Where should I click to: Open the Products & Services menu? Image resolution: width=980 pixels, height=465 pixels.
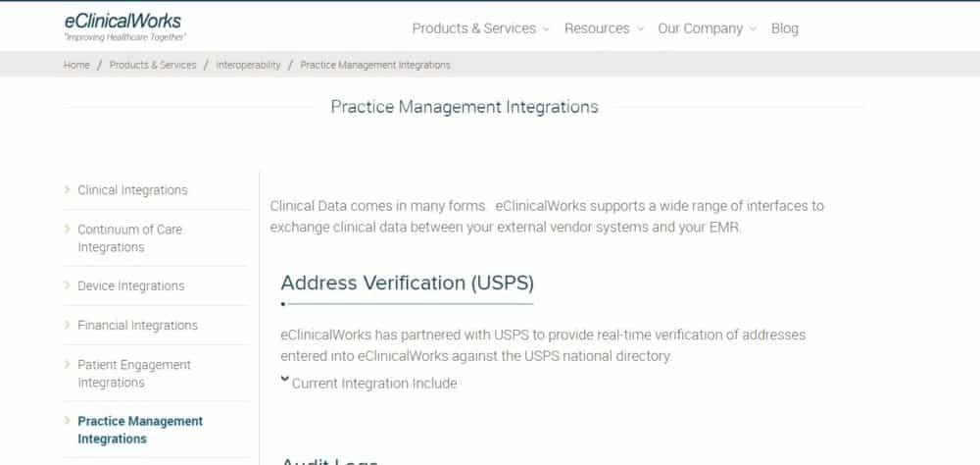pos(473,28)
